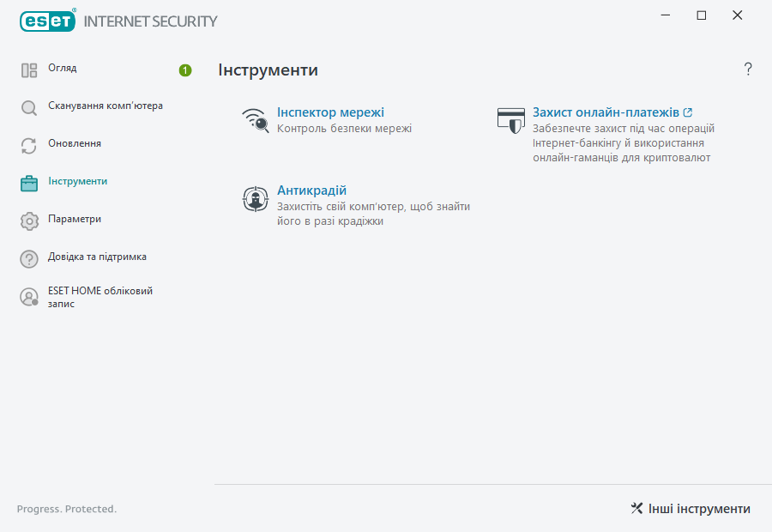This screenshot has width=772, height=532.
Task: Click the ESET logo in title bar
Action: pyautogui.click(x=48, y=21)
